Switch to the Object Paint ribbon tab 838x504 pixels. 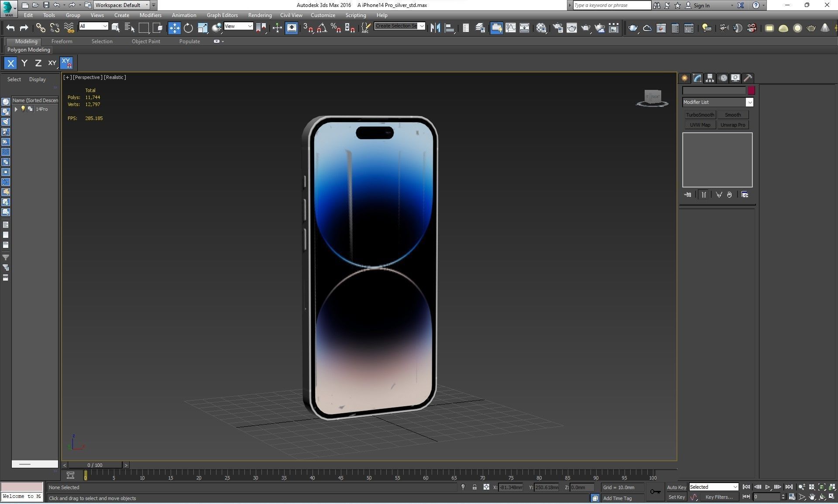(x=146, y=41)
